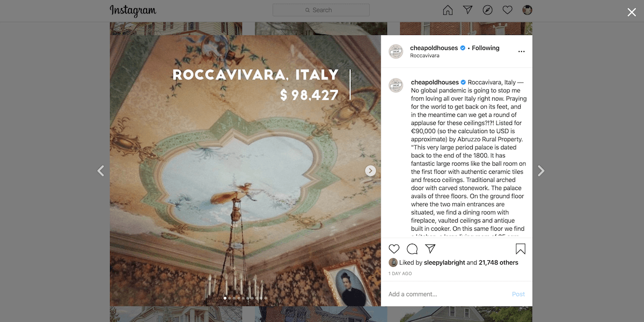Image resolution: width=644 pixels, height=322 pixels.
Task: Select the first carousel indicator dot
Action: coord(225,298)
